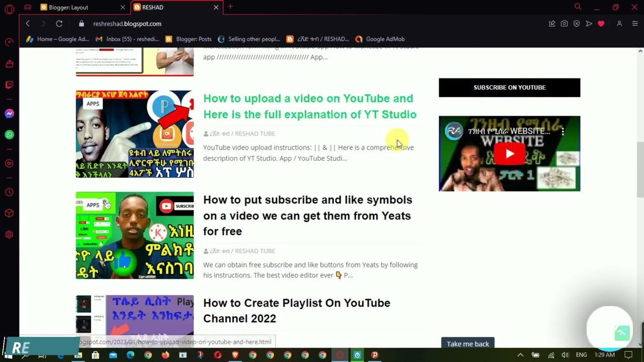Search tabs with magnifier icon
This screenshot has height=362, width=644.
[x=578, y=7]
